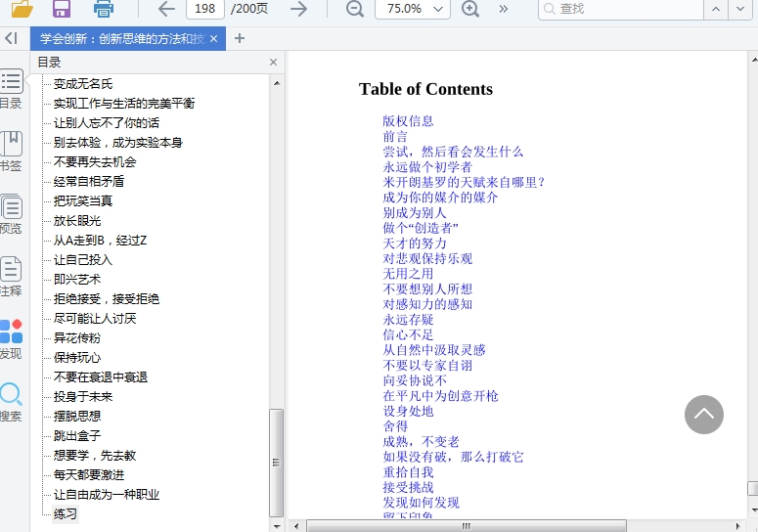This screenshot has height=532, width=758.
Task: Open file with the folder icon
Action: [x=22, y=8]
